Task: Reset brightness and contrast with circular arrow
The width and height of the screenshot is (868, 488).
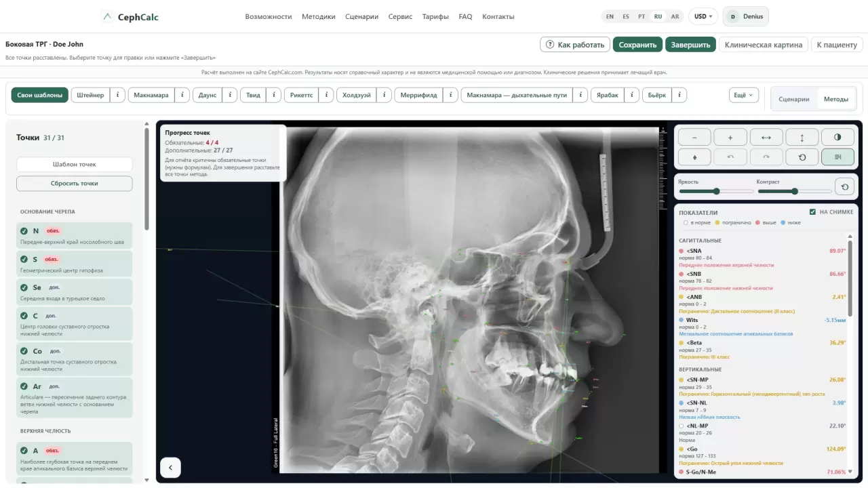Action: pyautogui.click(x=844, y=186)
